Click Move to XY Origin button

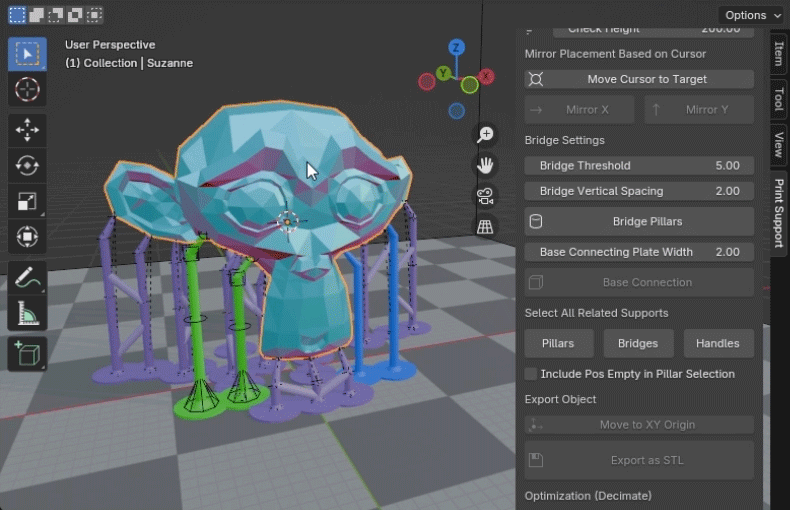coord(639,425)
